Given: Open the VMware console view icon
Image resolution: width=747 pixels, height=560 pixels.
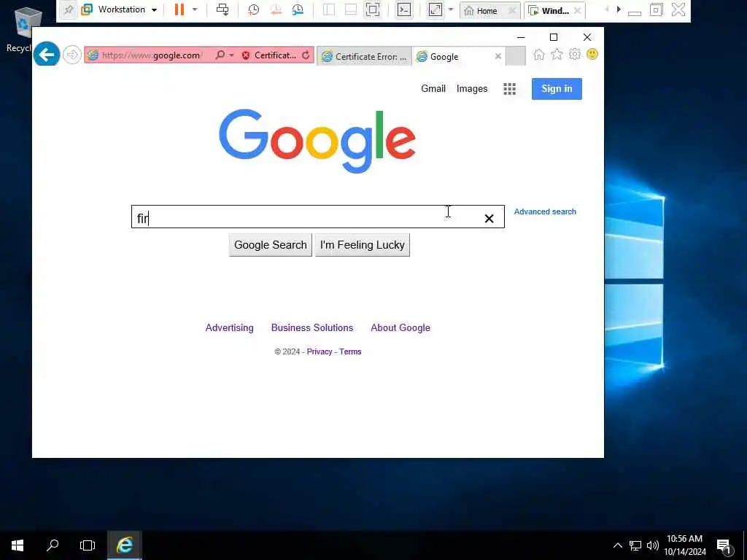Looking at the screenshot, I should [404, 9].
